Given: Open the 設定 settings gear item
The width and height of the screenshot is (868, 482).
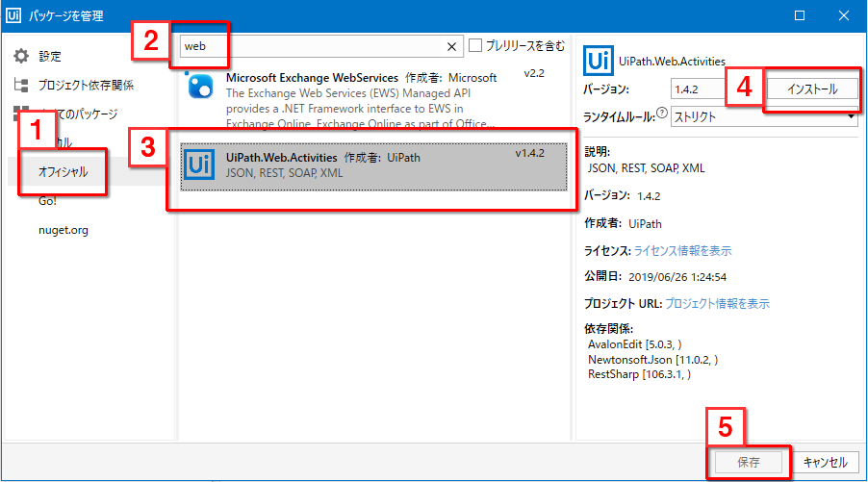Looking at the screenshot, I should coord(37,56).
